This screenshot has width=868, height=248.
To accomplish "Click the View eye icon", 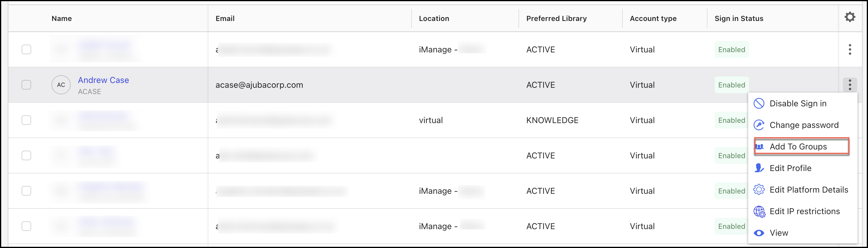I will [759, 233].
